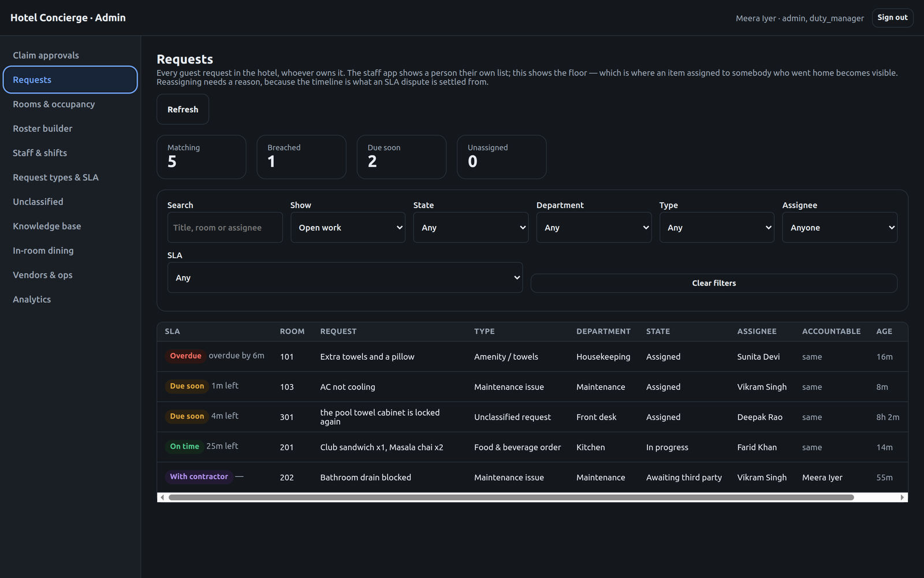Screen dimensions: 924x578
Task: Click assignee Sunita Devi
Action: coord(758,357)
